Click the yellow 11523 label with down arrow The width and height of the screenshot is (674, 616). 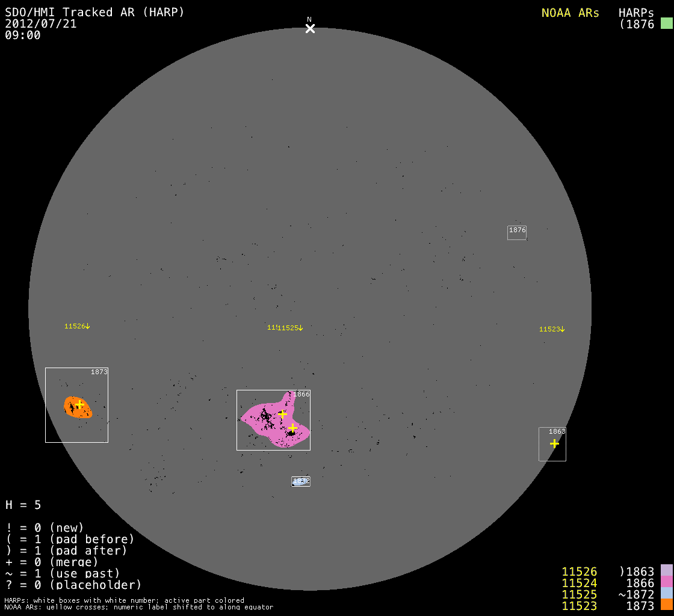tap(552, 329)
